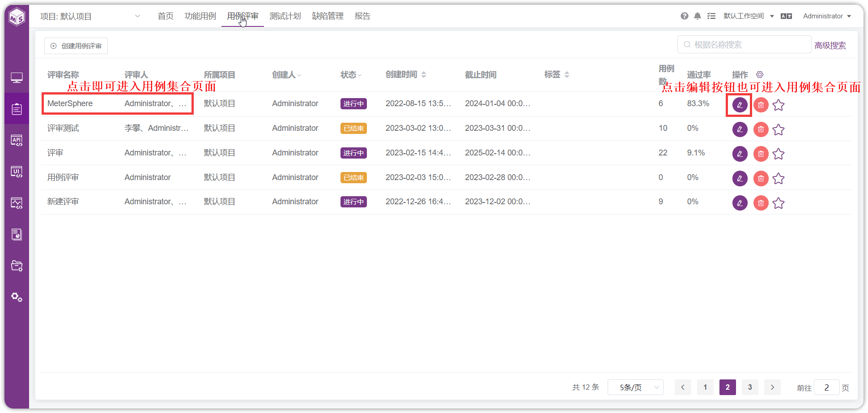Open the workstation monitor sidebar icon
Viewport: 868px width, 413px height.
[x=17, y=78]
